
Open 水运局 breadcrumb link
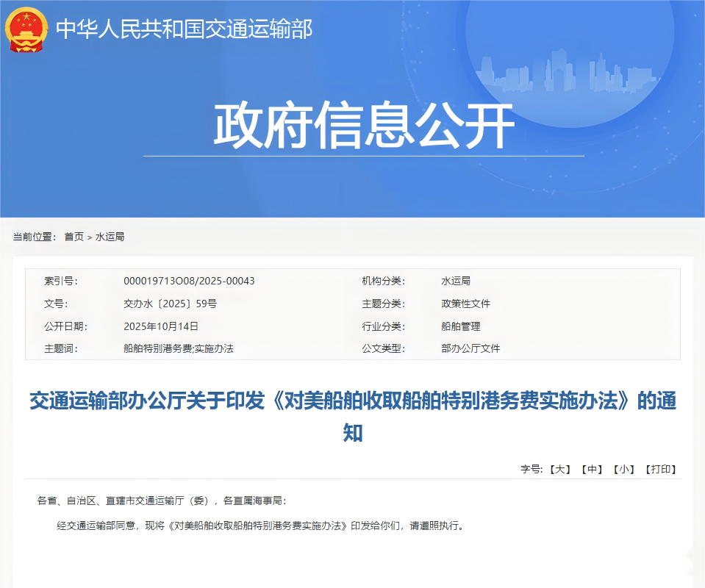pos(110,237)
